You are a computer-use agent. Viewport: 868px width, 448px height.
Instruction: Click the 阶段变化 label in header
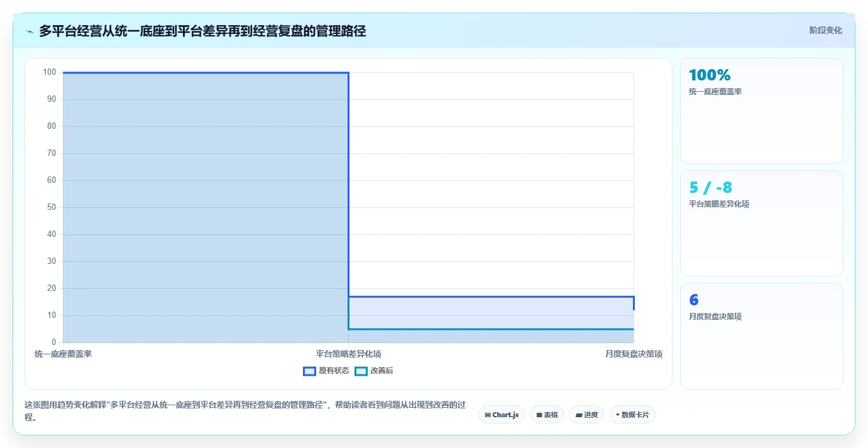825,30
